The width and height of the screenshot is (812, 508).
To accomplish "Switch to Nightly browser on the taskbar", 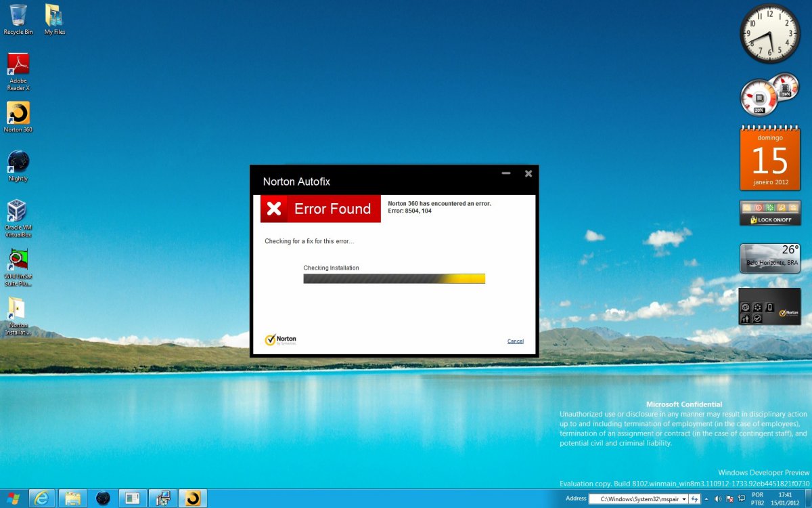I will pyautogui.click(x=103, y=499).
